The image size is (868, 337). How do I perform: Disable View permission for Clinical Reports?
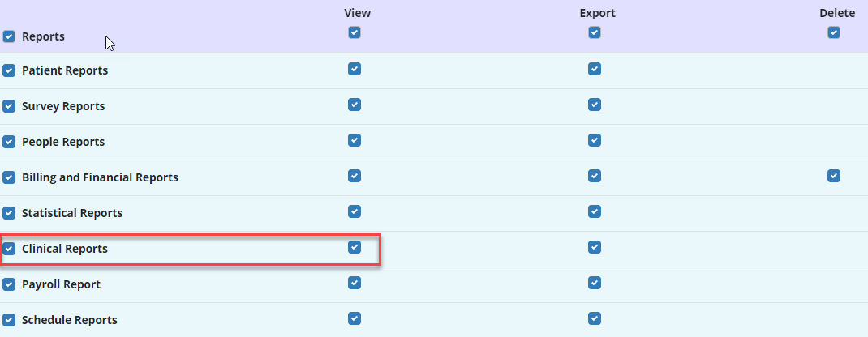(355, 247)
